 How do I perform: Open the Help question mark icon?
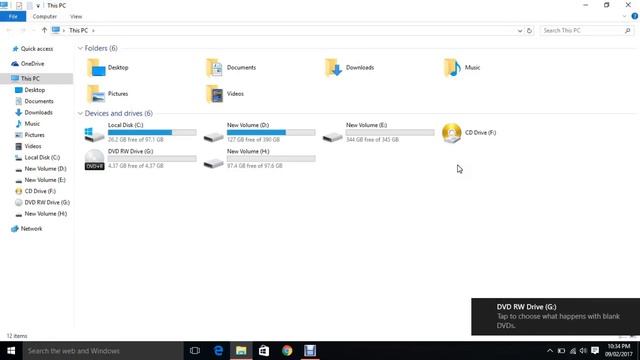[x=635, y=16]
